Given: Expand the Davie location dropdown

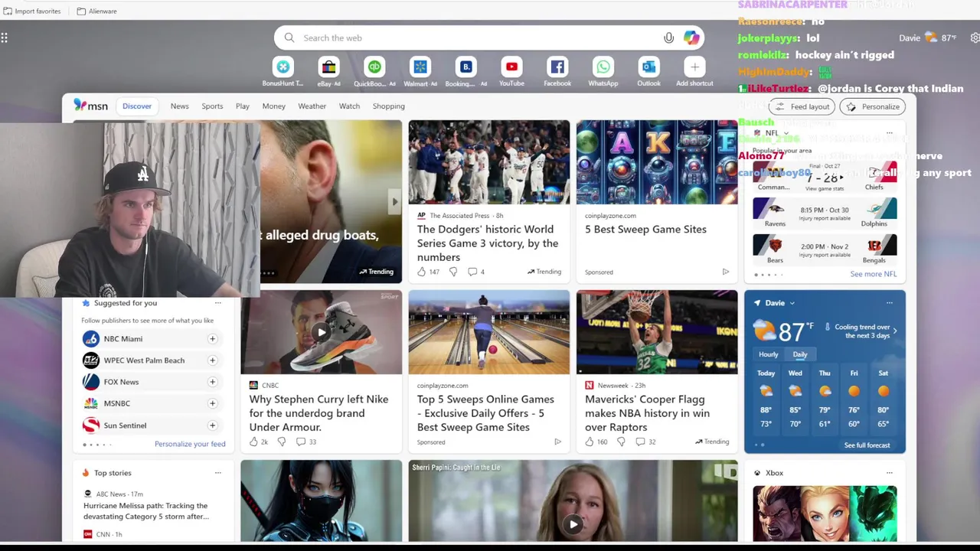Looking at the screenshot, I should click(x=792, y=303).
